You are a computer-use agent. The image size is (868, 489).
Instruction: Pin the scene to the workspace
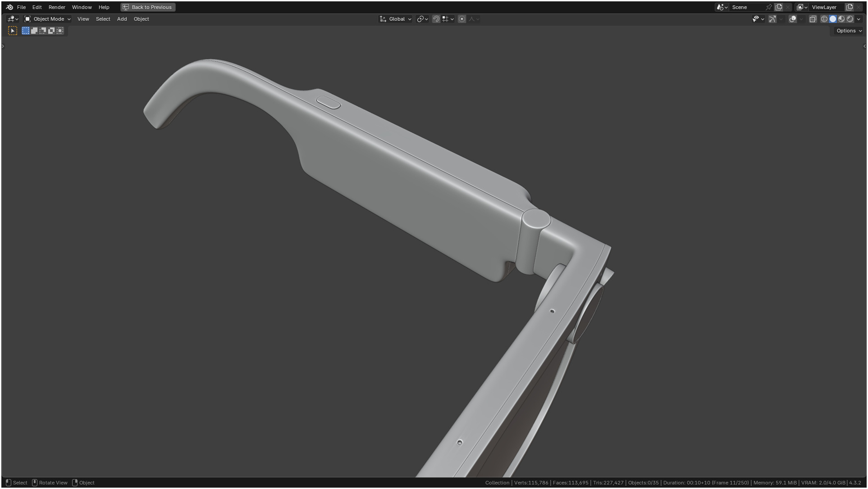[769, 7]
